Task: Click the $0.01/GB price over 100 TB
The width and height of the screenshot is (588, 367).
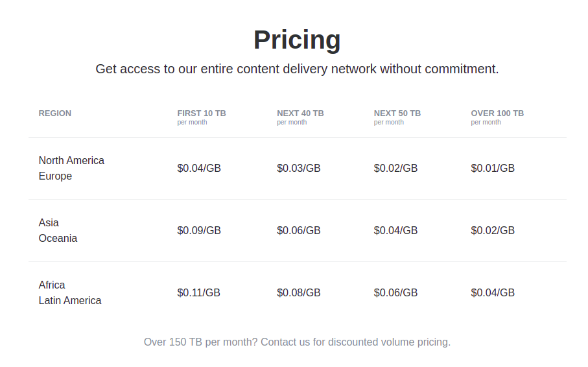Action: point(493,169)
